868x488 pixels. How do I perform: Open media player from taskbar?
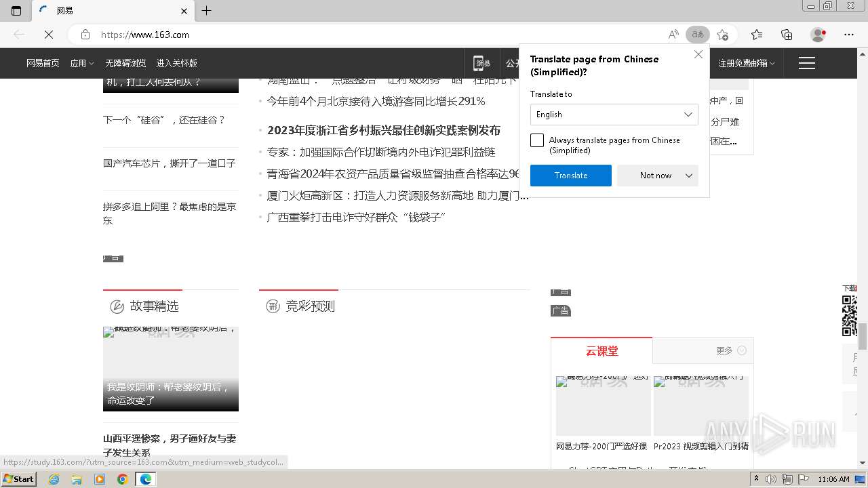(100, 479)
